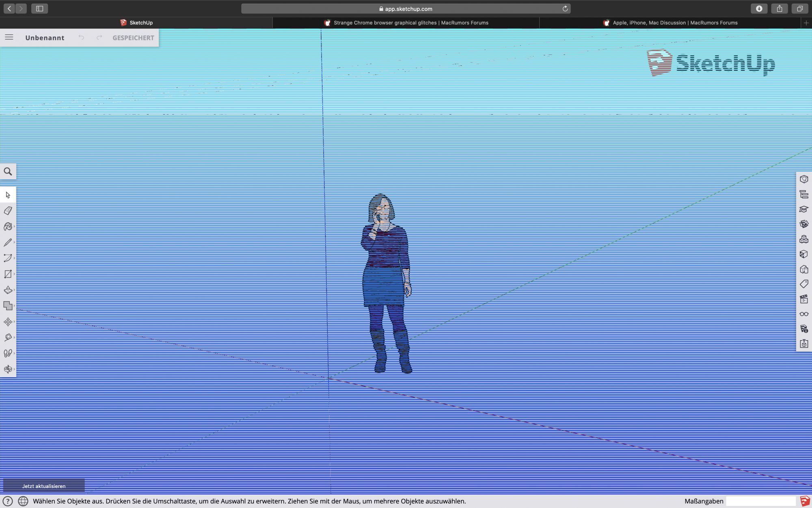Click the Jetzt aktualisieren button
Screen dimensions: 812x508
point(44,486)
